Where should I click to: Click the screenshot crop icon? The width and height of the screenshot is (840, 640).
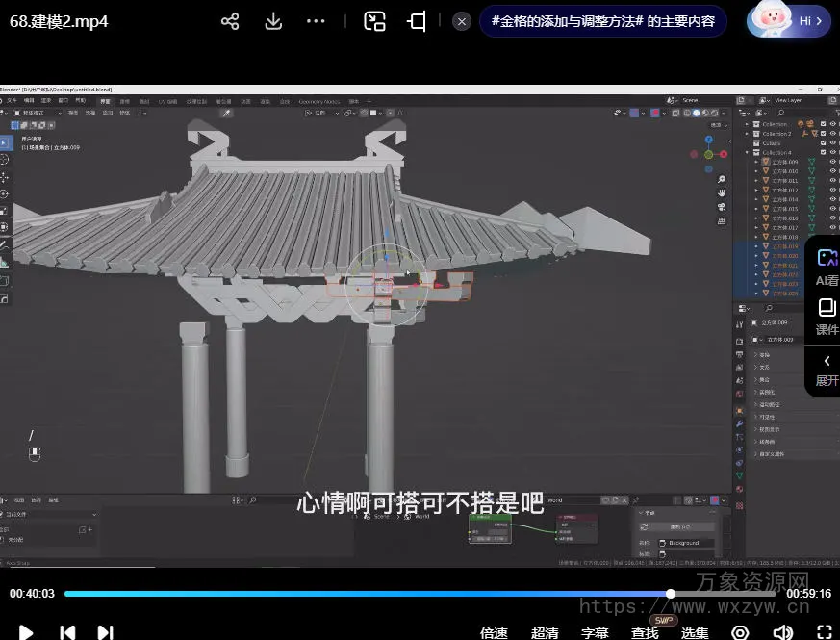pyautogui.click(x=417, y=21)
